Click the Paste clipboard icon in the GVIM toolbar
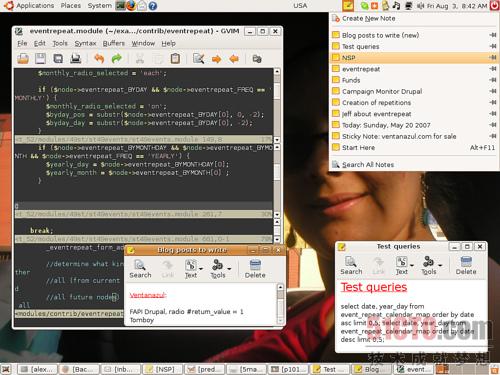This screenshot has height=375, width=500. pyautogui.click(x=175, y=59)
